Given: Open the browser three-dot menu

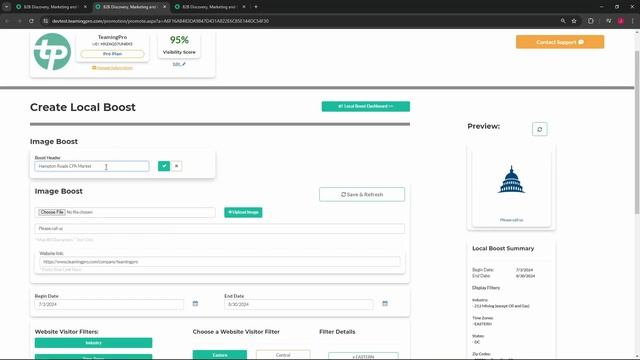Looking at the screenshot, I should (x=633, y=21).
